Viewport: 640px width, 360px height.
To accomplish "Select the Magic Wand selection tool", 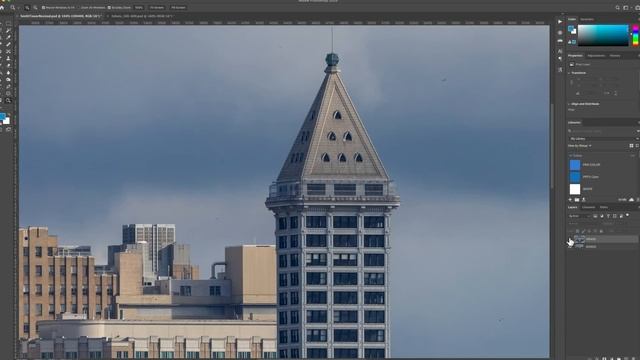I will click(8, 31).
